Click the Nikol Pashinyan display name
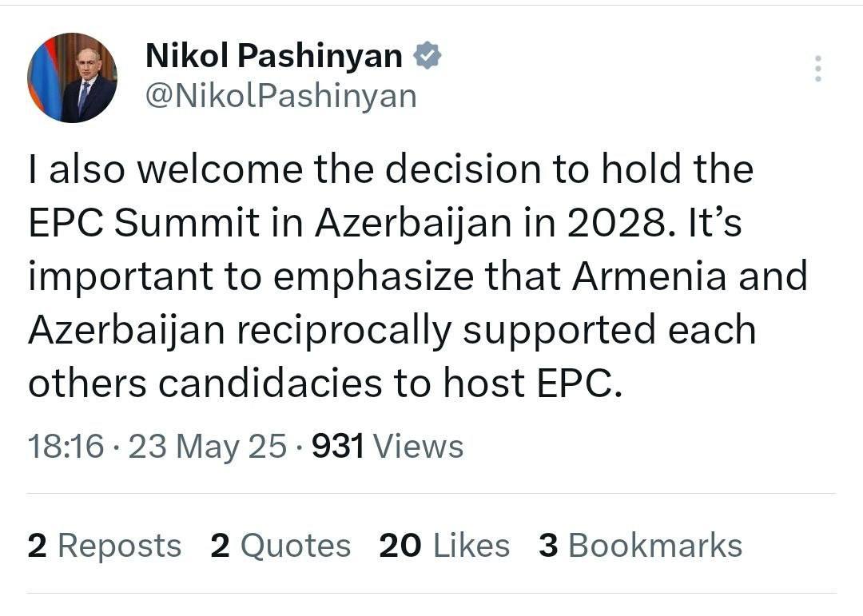Screen dimensions: 863x616 point(274,56)
